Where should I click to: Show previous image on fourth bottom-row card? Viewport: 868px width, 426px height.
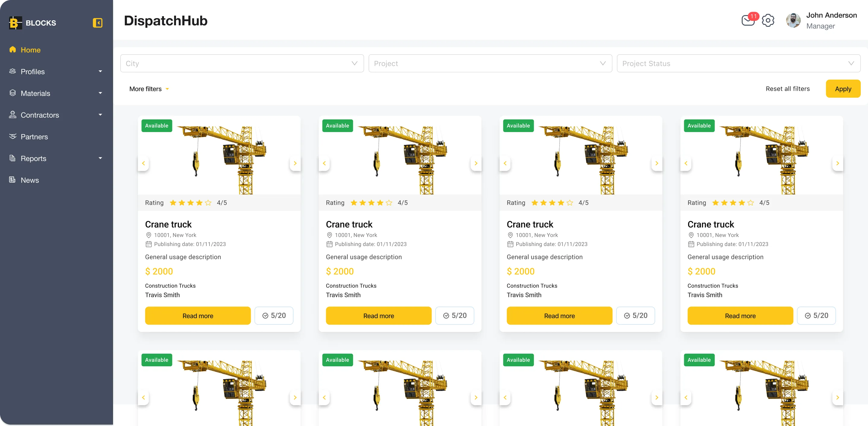coord(686,397)
